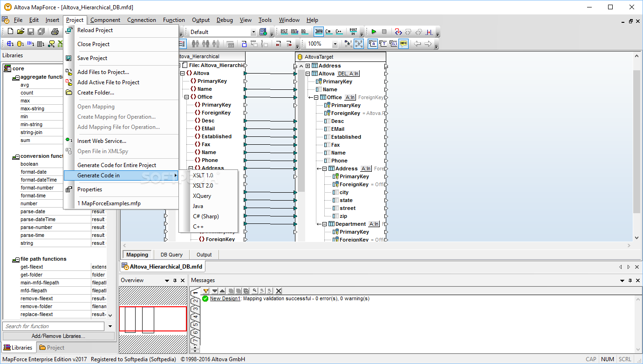Toggle BUILT IN execution engine button
Image resolution: width=643 pixels, height=364 pixels.
[x=353, y=32]
